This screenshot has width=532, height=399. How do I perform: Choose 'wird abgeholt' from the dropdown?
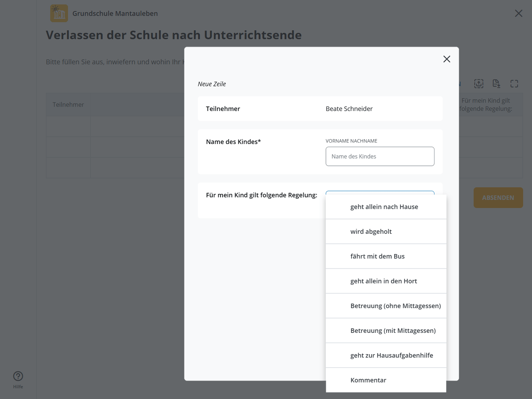point(371,232)
